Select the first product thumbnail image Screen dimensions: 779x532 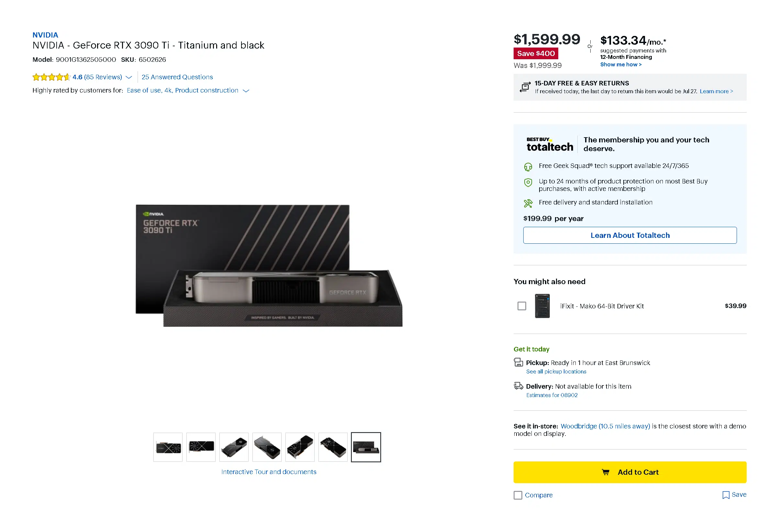click(x=168, y=447)
